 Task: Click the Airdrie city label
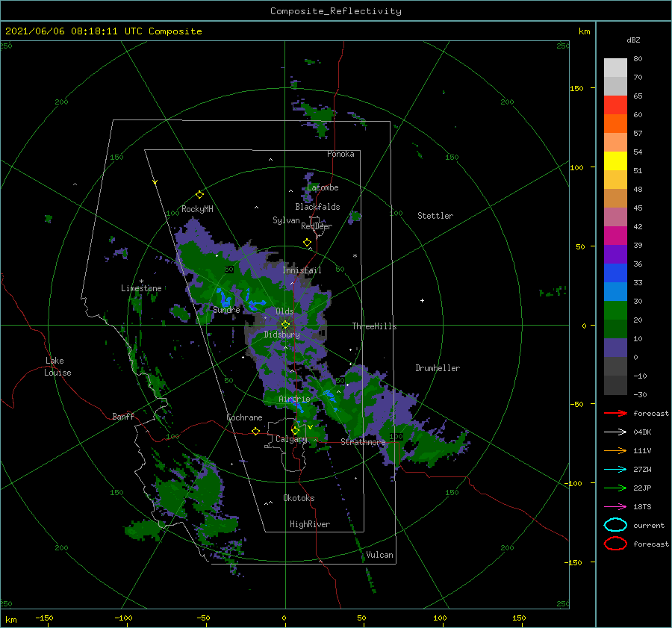click(x=294, y=399)
